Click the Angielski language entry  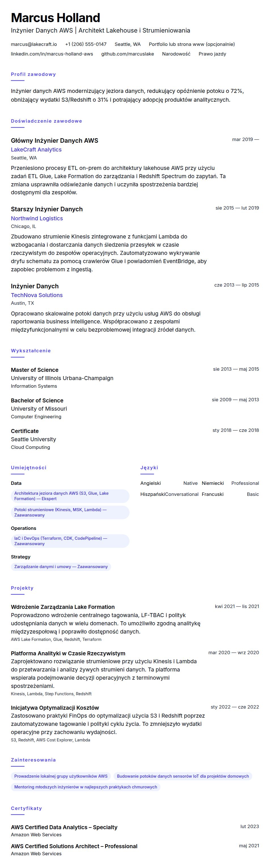point(169,483)
